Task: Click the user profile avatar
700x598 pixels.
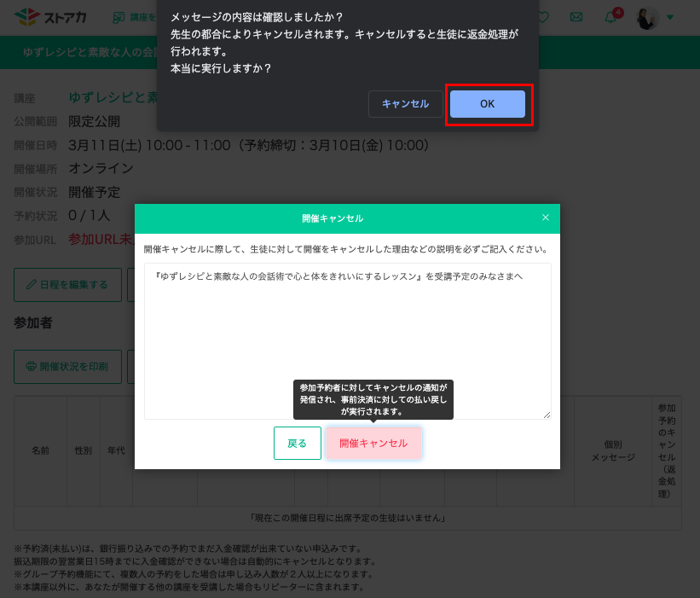Action: point(648,18)
